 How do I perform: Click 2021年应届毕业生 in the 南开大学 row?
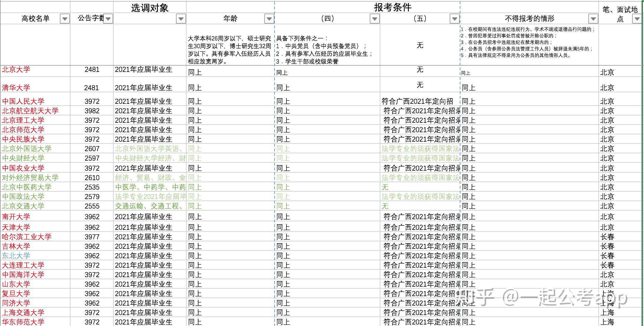coord(144,217)
